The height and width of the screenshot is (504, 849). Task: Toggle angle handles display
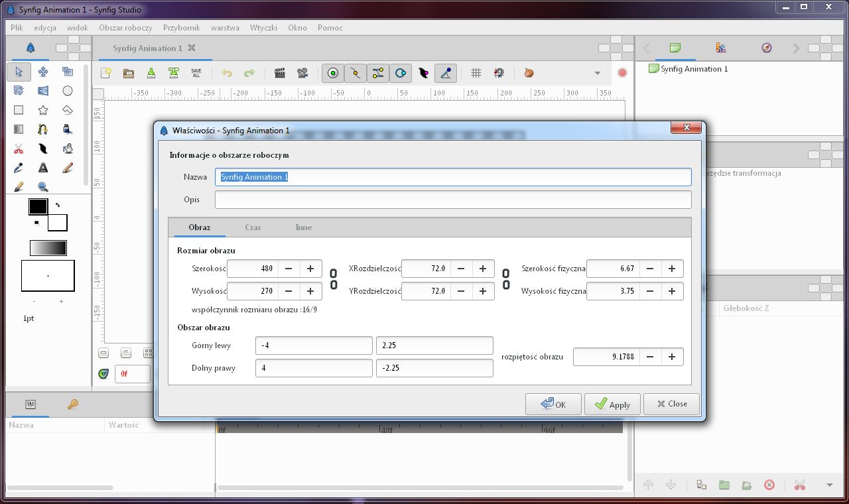(446, 73)
